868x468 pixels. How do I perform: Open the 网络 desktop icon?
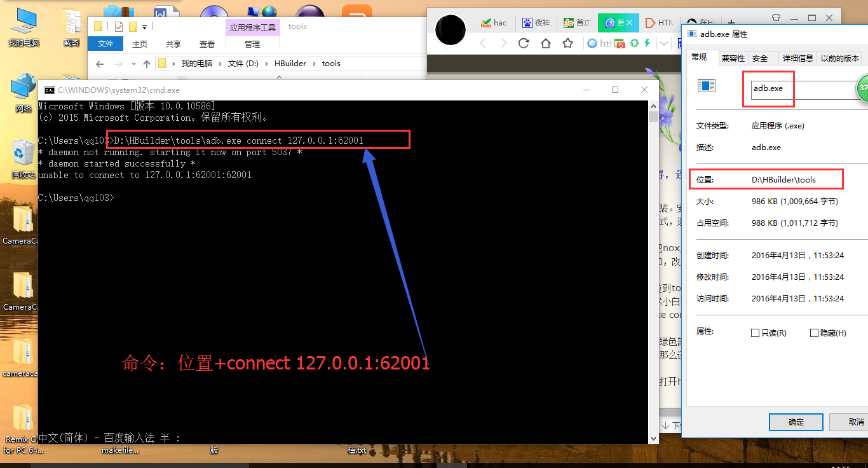(x=24, y=93)
